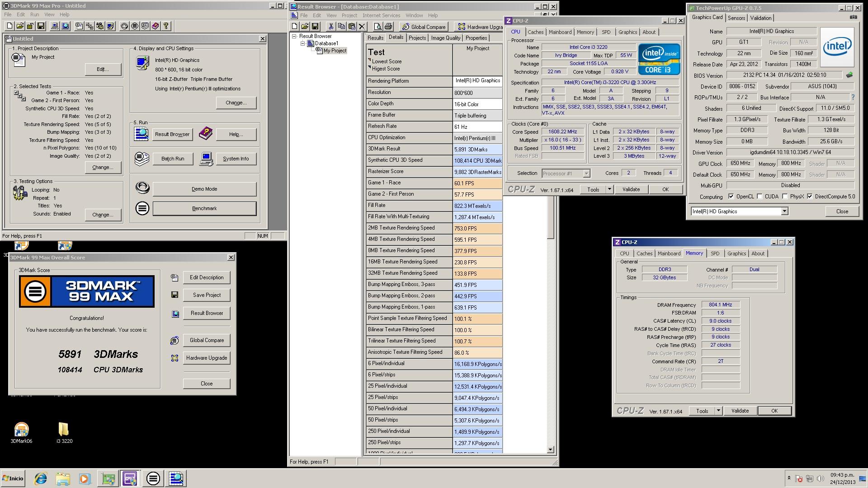Open Processor #1 selection dropdown in CPU-Z
Viewport: 868px width, 488px height.
click(x=586, y=174)
